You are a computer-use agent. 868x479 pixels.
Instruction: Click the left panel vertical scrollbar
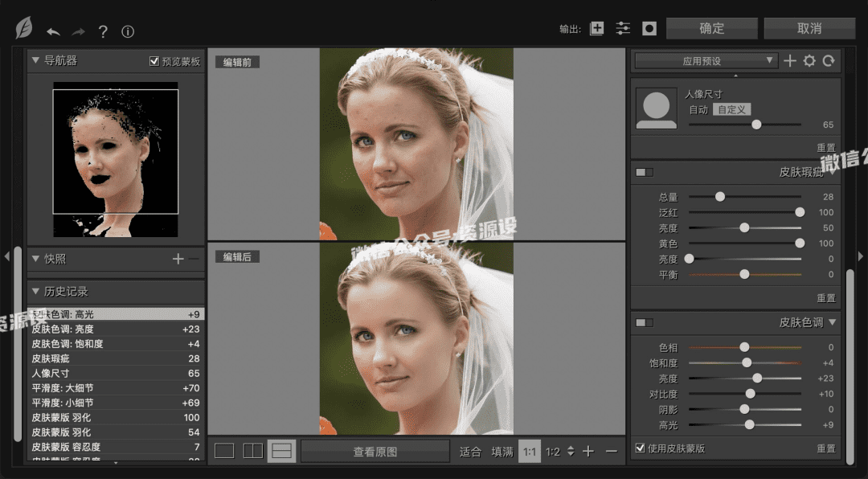pyautogui.click(x=18, y=345)
